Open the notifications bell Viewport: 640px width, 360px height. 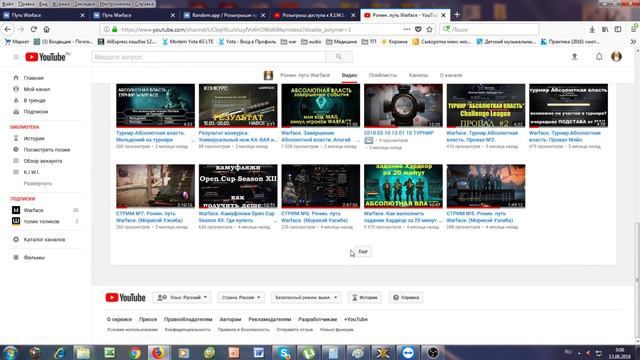point(599,57)
